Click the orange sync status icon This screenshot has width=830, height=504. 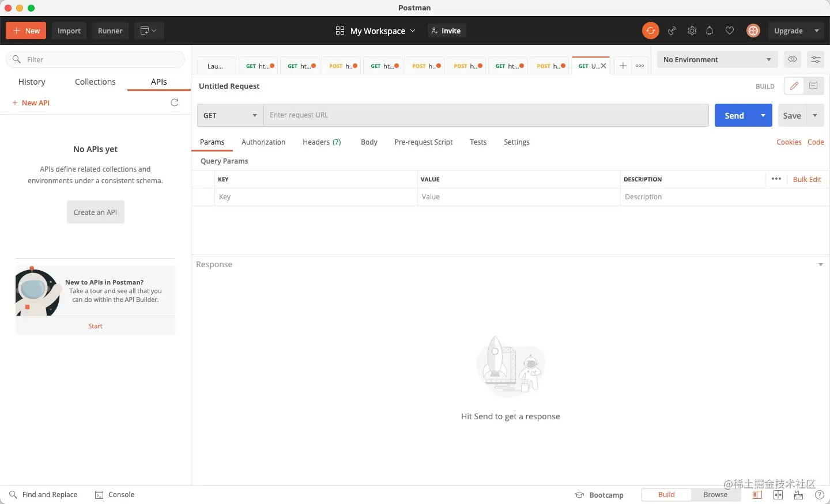tap(650, 31)
